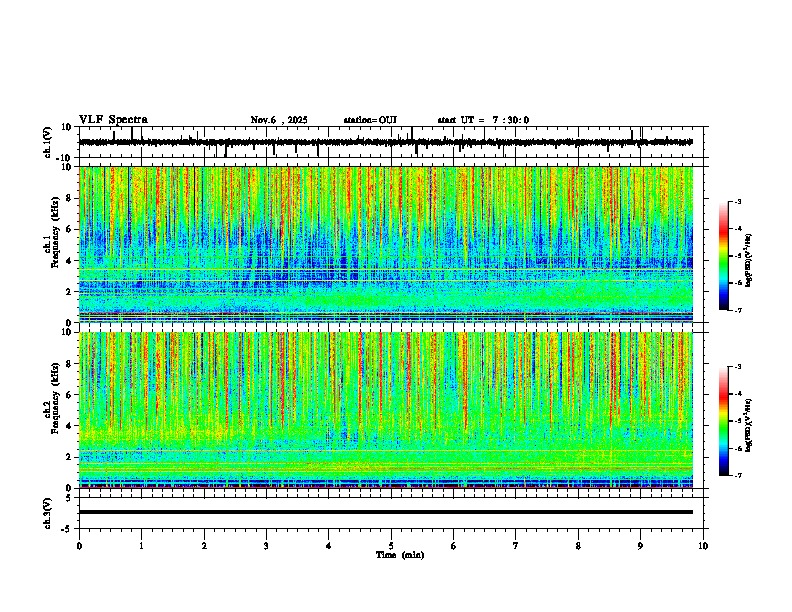Click time axis tick label "0"
Image resolution: width=792 pixels, height=612 pixels.
[79, 546]
